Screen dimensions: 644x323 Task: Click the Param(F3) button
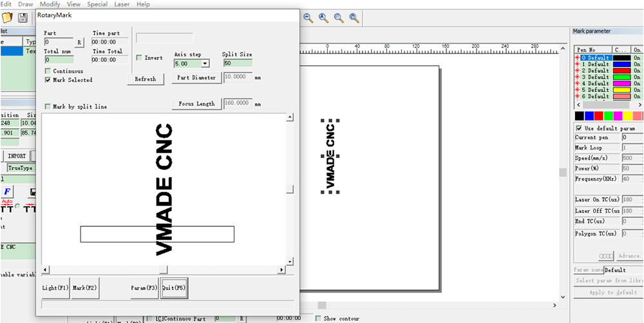pyautogui.click(x=144, y=288)
